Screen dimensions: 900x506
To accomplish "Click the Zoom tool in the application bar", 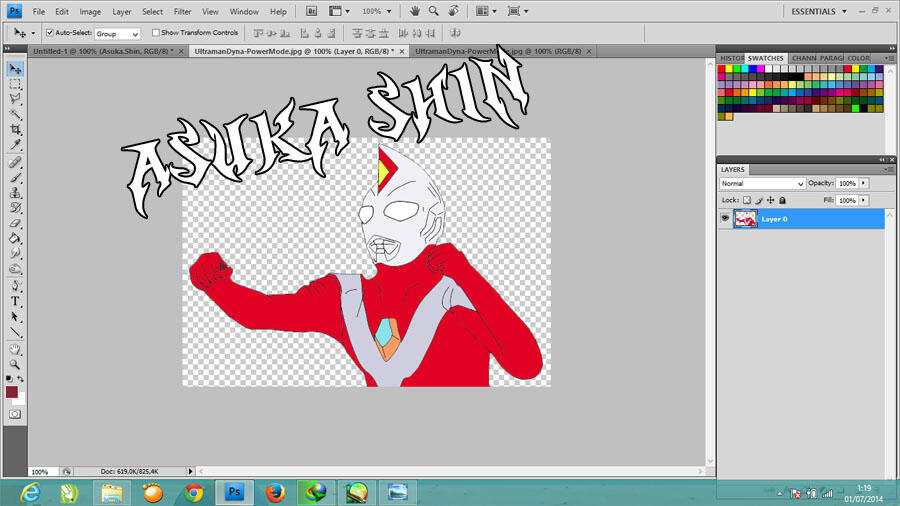I will (433, 11).
